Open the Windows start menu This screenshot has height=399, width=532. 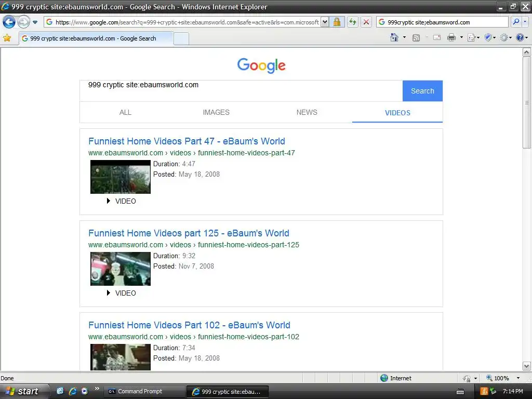[x=24, y=391]
